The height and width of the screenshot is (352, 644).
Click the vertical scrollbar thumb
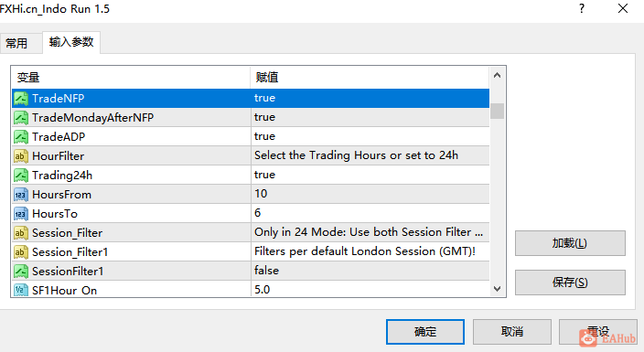(x=497, y=111)
